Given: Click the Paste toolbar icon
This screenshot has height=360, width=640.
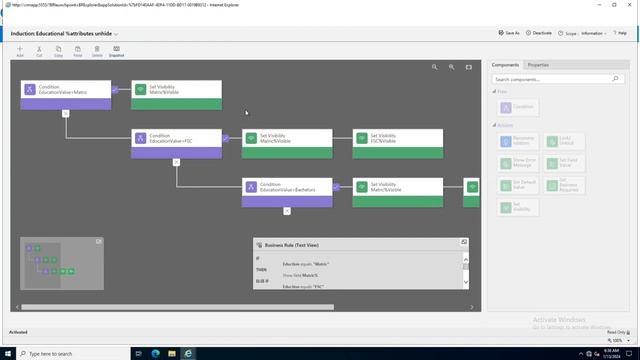Looking at the screenshot, I should tap(78, 51).
